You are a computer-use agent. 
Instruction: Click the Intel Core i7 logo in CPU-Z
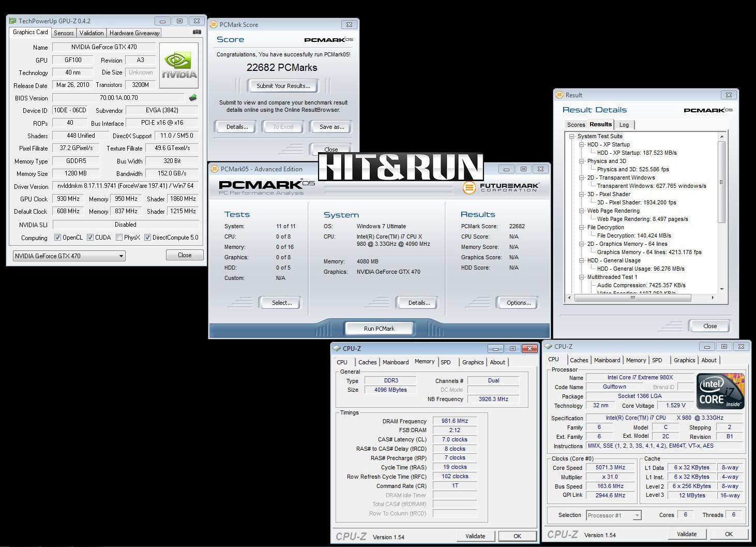pos(720,391)
